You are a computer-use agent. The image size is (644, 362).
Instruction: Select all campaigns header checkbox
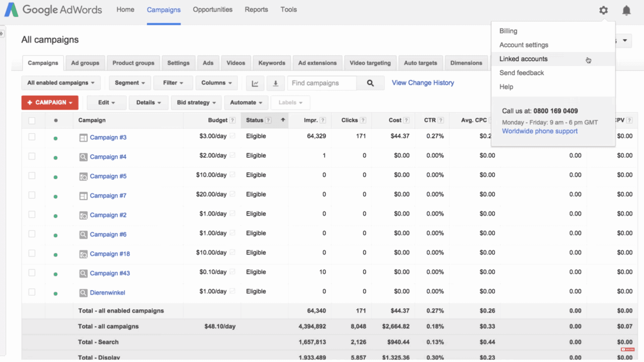pyautogui.click(x=32, y=121)
